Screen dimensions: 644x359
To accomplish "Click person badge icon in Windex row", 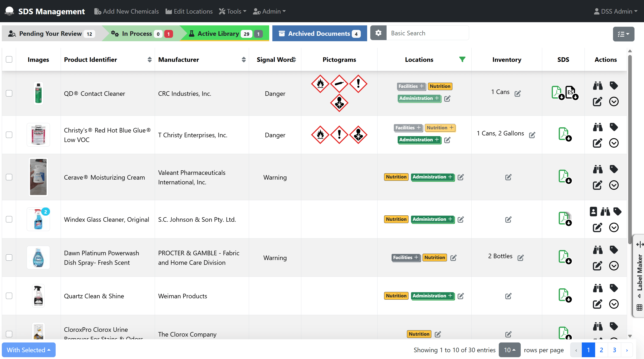I will click(x=593, y=212).
